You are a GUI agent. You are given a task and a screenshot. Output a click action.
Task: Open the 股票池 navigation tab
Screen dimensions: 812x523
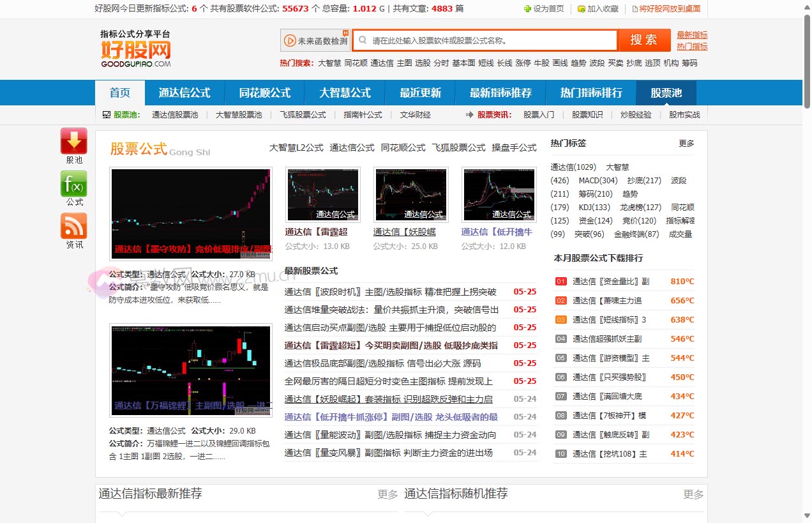point(665,93)
